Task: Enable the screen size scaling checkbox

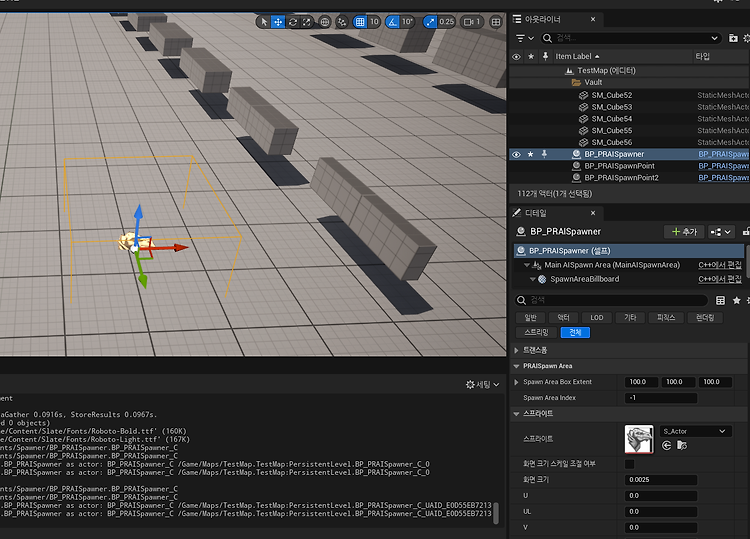Action: (x=629, y=464)
